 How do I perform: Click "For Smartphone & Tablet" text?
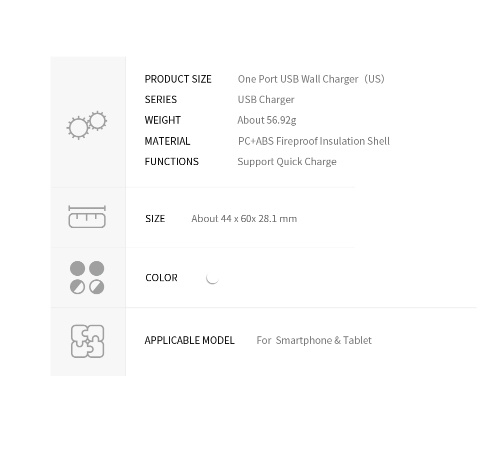point(314,340)
